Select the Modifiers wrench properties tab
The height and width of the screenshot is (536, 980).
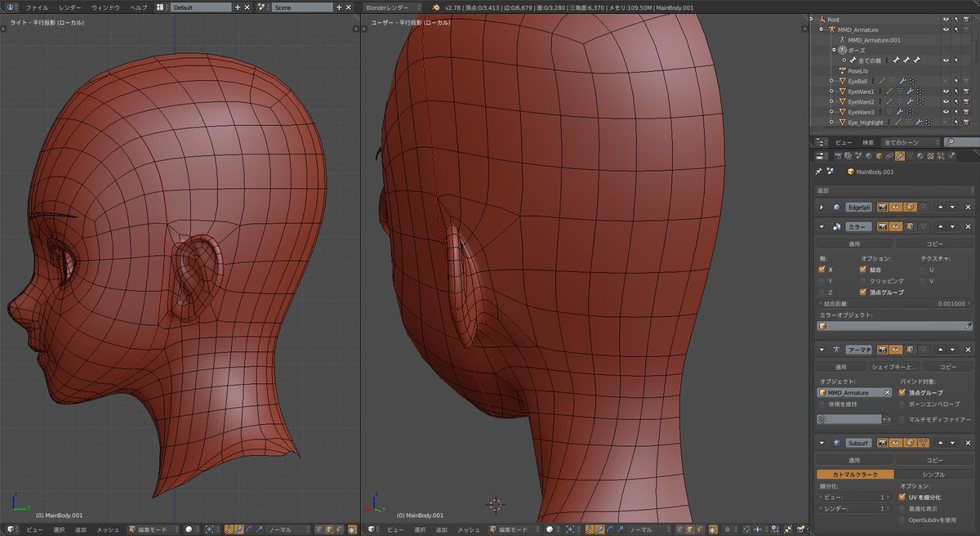pos(899,155)
